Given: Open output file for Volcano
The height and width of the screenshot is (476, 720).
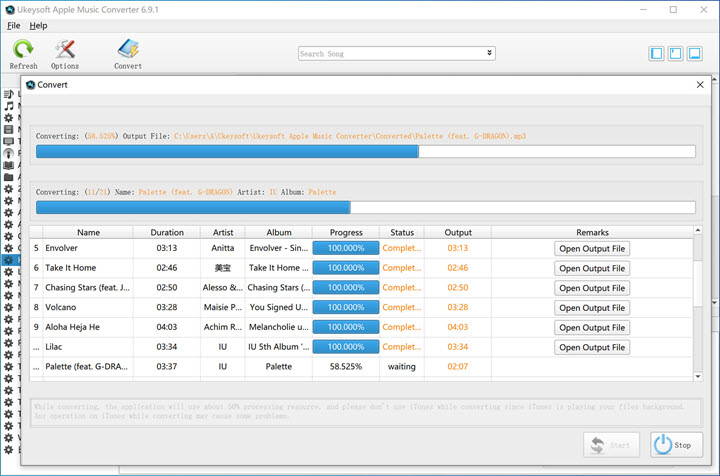Looking at the screenshot, I should coord(592,307).
